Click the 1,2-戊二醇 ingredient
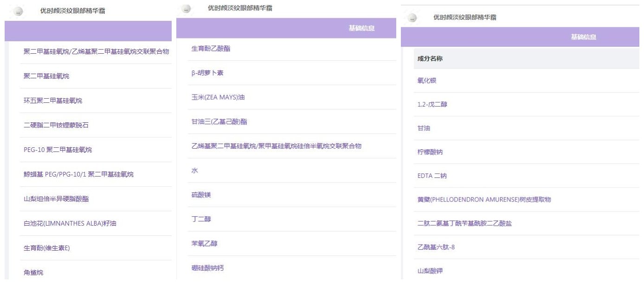 coord(432,105)
